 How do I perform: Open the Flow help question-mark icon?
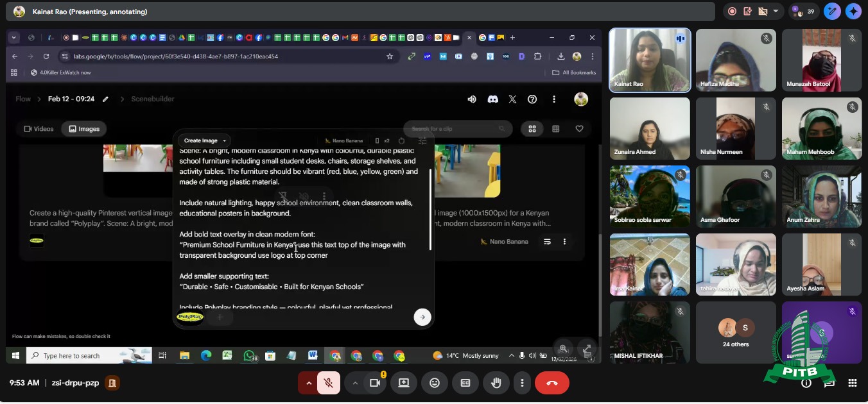click(532, 99)
